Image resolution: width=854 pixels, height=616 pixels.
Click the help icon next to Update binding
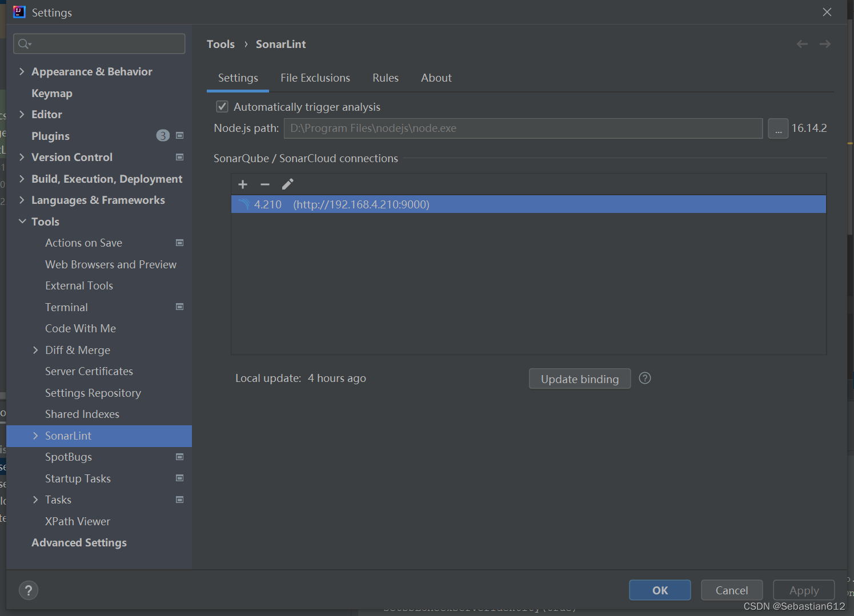(x=645, y=379)
